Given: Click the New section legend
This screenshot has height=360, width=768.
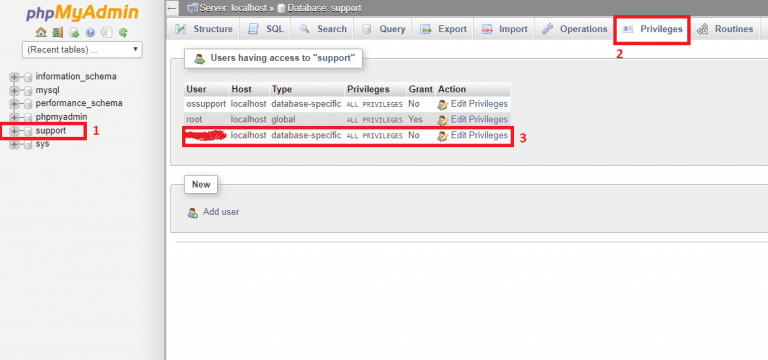Looking at the screenshot, I should click(x=201, y=185).
